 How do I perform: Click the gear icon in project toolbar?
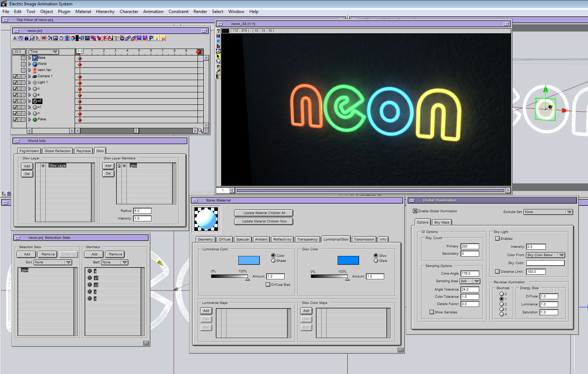click(x=122, y=38)
